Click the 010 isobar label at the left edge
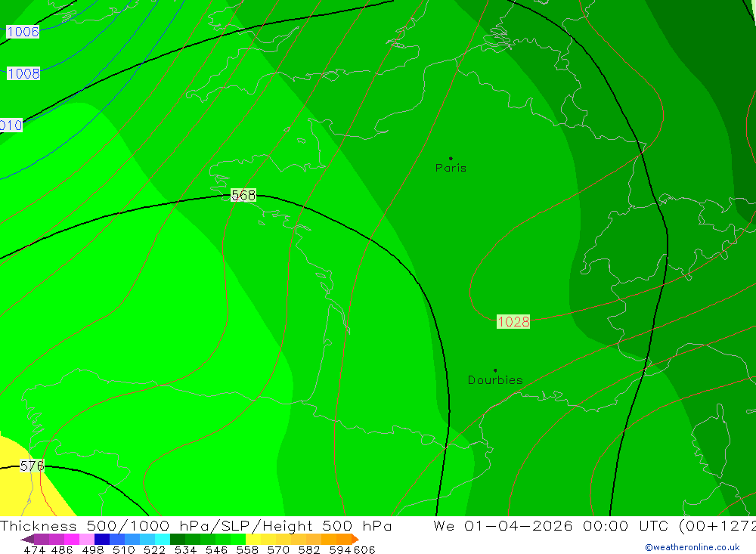756x554 pixels. (11, 125)
